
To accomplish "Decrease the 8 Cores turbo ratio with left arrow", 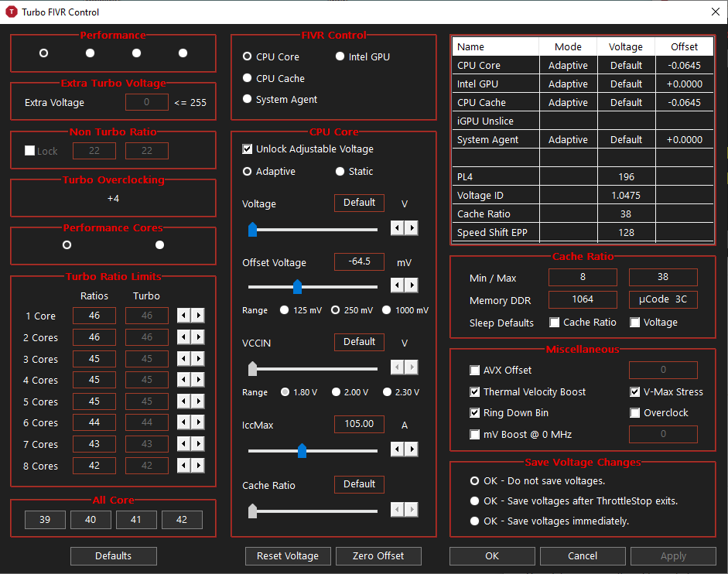I will [184, 466].
